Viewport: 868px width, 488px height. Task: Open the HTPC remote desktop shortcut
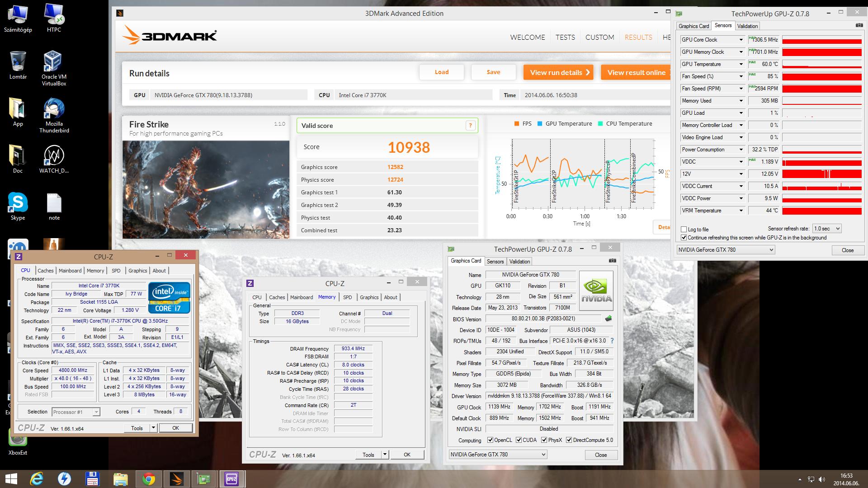pos(54,18)
